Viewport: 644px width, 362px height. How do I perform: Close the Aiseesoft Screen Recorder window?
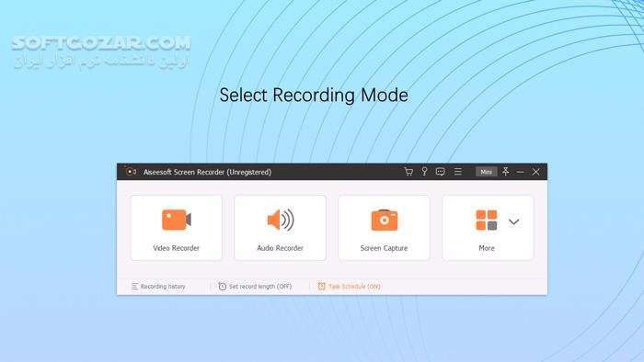pyautogui.click(x=536, y=172)
